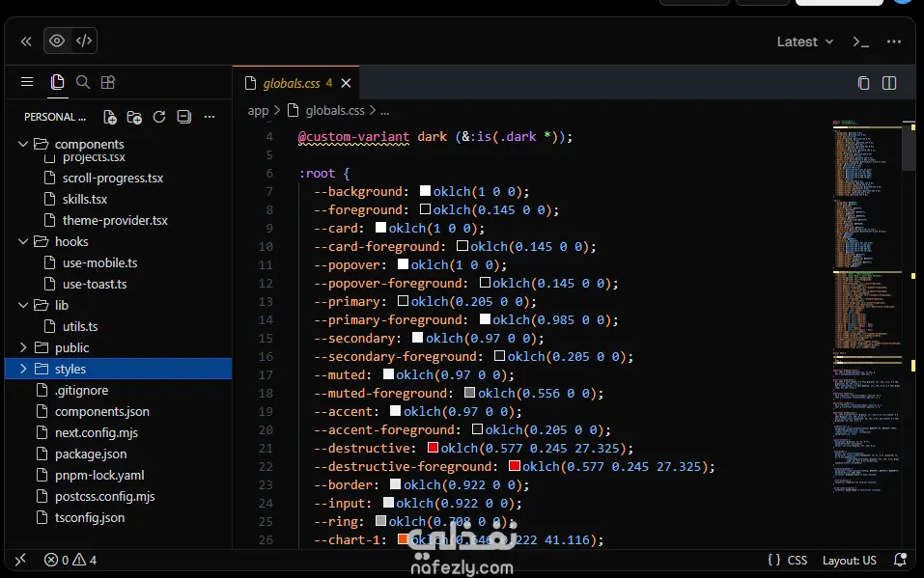The image size is (924, 578).
Task: Open tsconfig.json file
Action: click(x=90, y=517)
